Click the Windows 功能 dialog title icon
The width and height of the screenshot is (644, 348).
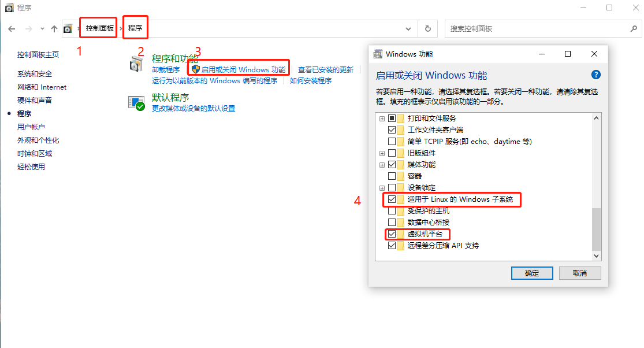378,54
